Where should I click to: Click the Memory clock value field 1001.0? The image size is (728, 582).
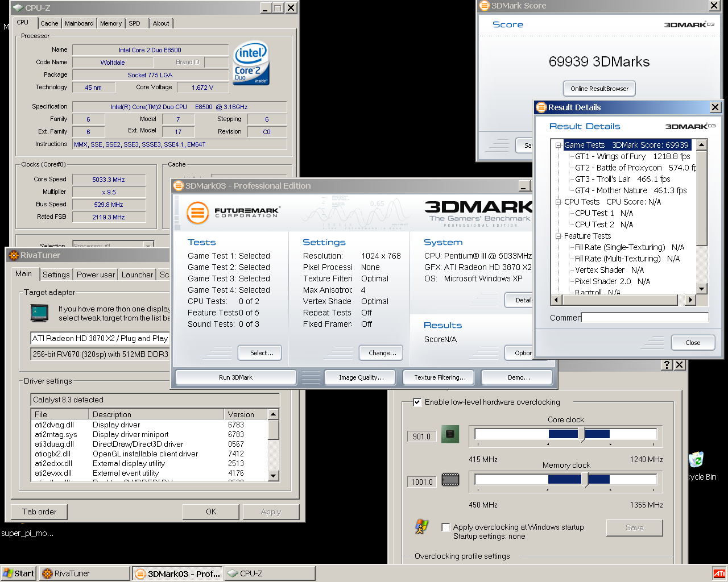[422, 482]
